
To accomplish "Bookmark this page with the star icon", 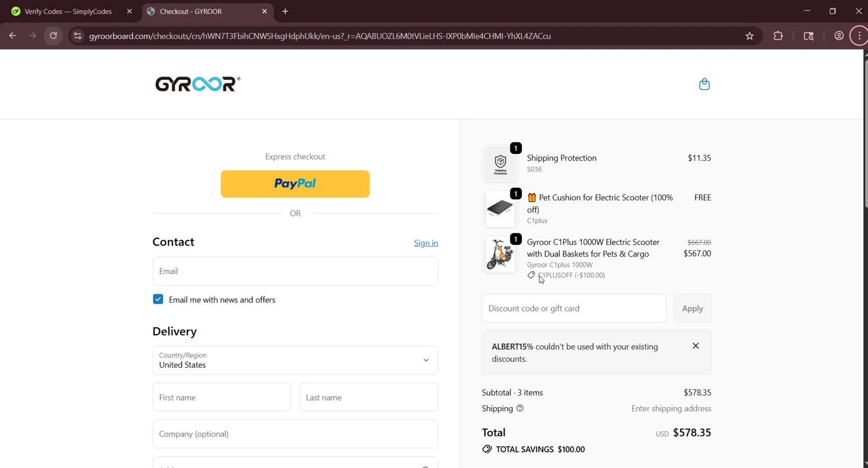I will [749, 36].
